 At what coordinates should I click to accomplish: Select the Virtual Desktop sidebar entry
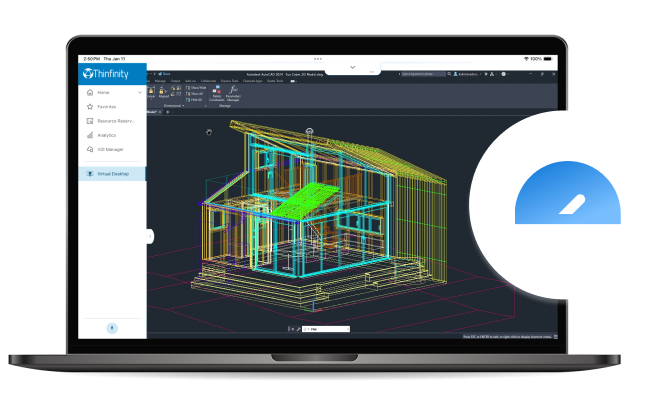coord(112,174)
